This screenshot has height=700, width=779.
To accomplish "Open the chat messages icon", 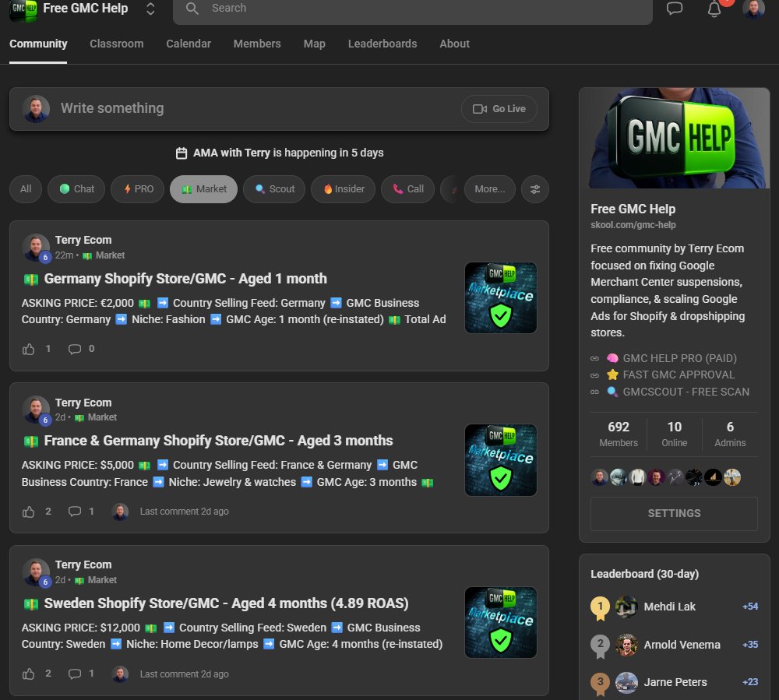I will click(674, 9).
